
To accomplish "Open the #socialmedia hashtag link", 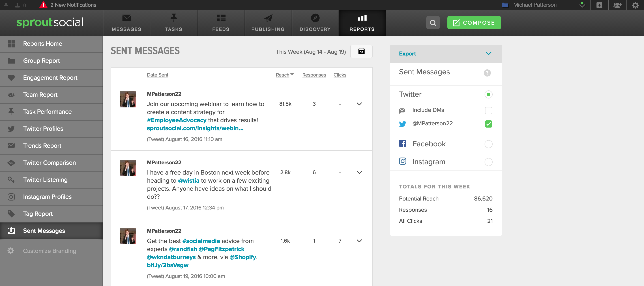I will pyautogui.click(x=201, y=241).
